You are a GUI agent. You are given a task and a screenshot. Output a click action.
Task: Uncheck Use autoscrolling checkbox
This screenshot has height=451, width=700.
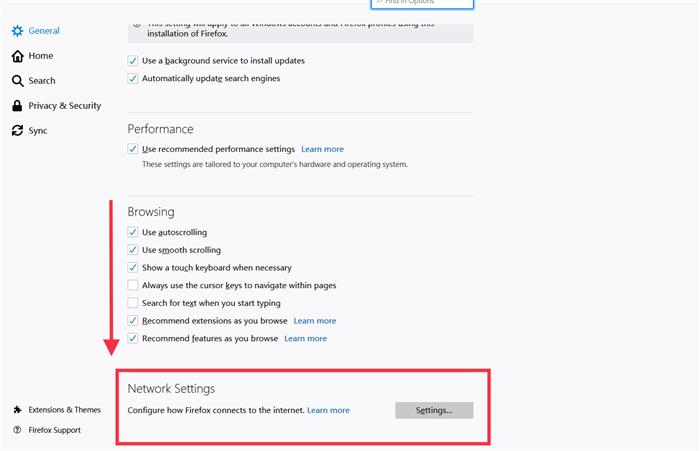point(133,232)
